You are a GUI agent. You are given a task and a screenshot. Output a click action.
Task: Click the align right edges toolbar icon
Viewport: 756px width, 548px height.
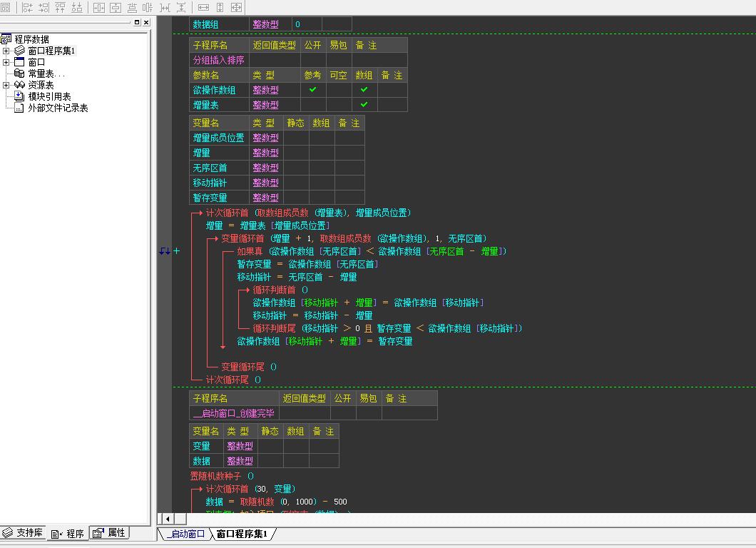pyautogui.click(x=44, y=7)
